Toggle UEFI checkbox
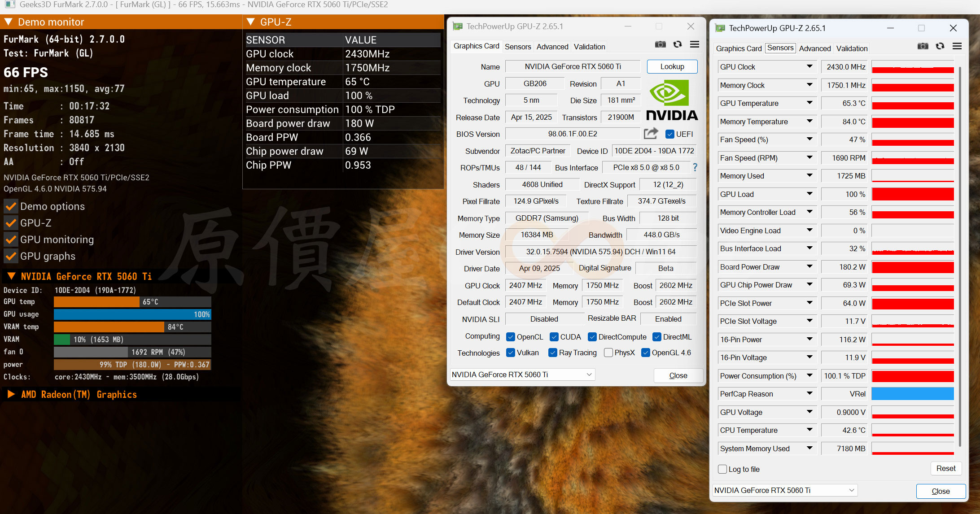The width and height of the screenshot is (980, 514). 670,134
